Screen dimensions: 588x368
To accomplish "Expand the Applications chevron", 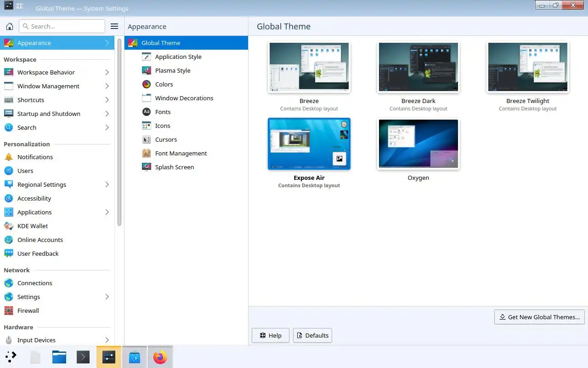I will 107,212.
